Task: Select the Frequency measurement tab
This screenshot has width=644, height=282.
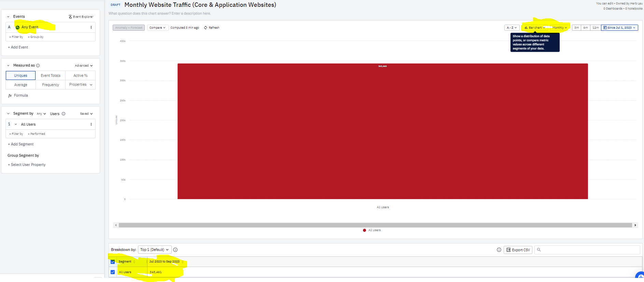Action: click(x=51, y=85)
